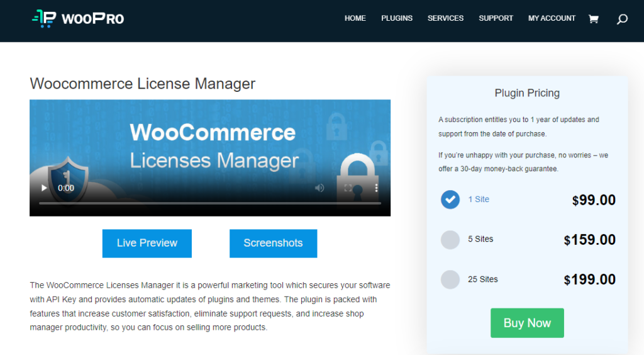Enter video fullscreen mode

(x=348, y=188)
